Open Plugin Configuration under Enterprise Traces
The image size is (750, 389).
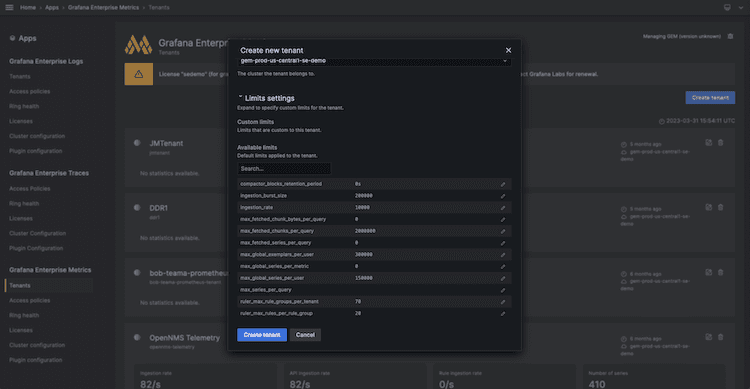click(36, 248)
